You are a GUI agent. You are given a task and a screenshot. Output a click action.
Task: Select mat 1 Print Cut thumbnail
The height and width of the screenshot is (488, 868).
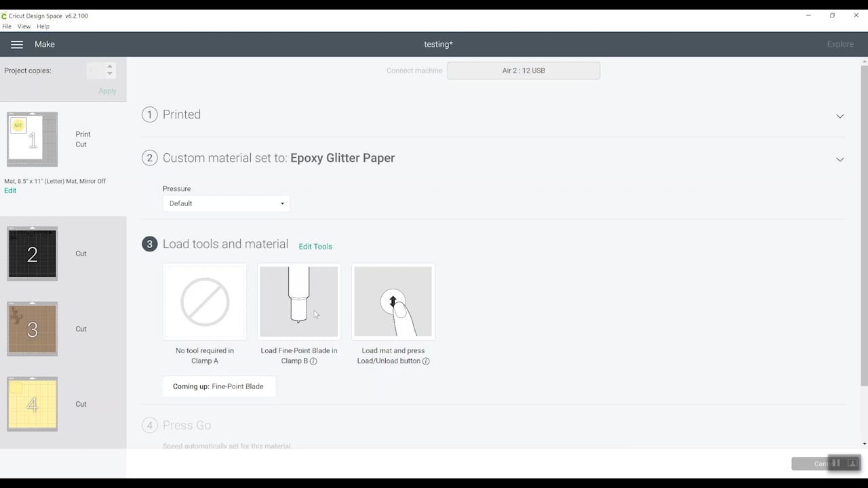33,140
